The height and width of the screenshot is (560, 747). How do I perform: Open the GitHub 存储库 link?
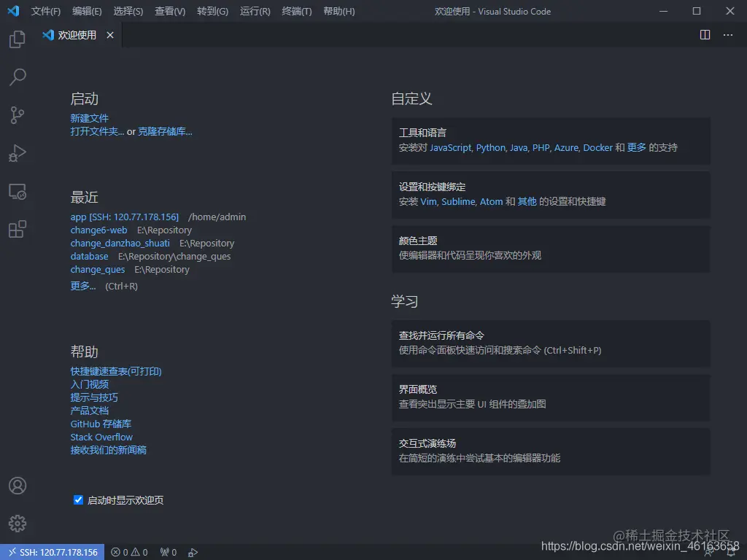click(x=101, y=424)
